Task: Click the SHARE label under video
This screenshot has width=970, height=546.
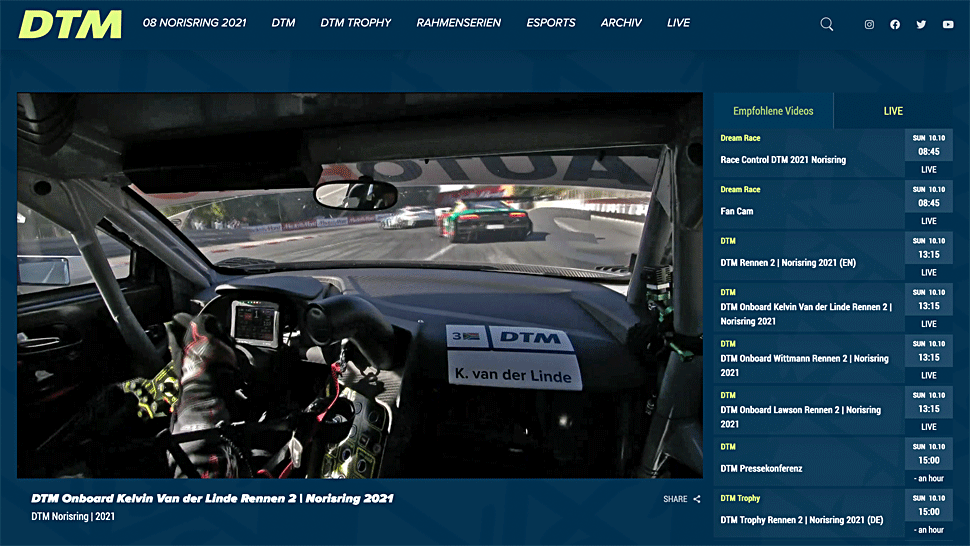Action: click(675, 499)
